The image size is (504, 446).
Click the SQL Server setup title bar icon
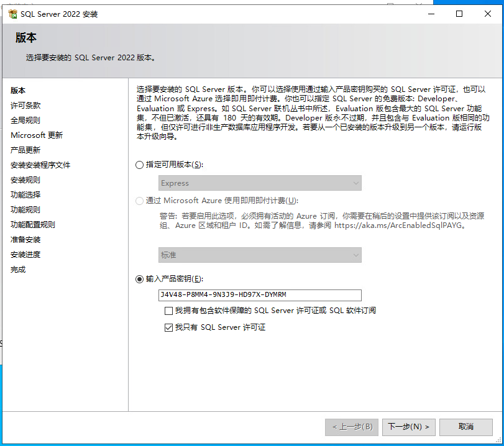(x=13, y=14)
